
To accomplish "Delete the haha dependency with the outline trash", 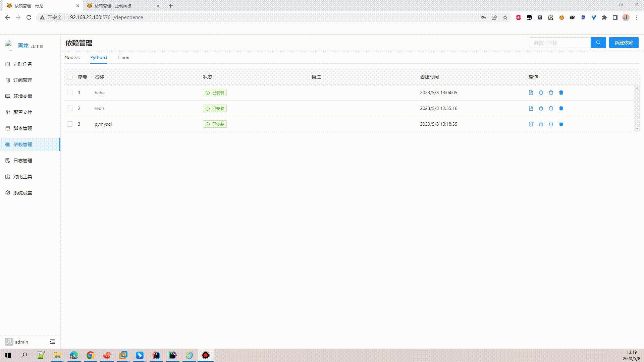I will point(551,93).
